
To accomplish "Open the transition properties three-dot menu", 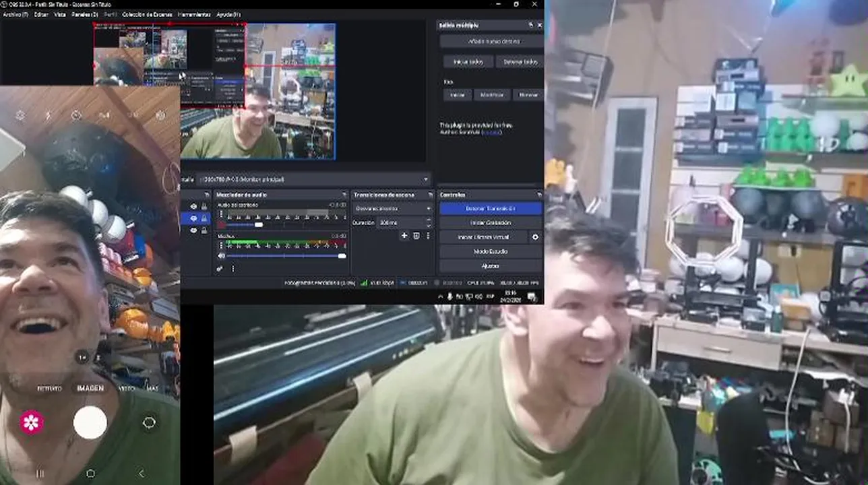I will coord(427,236).
